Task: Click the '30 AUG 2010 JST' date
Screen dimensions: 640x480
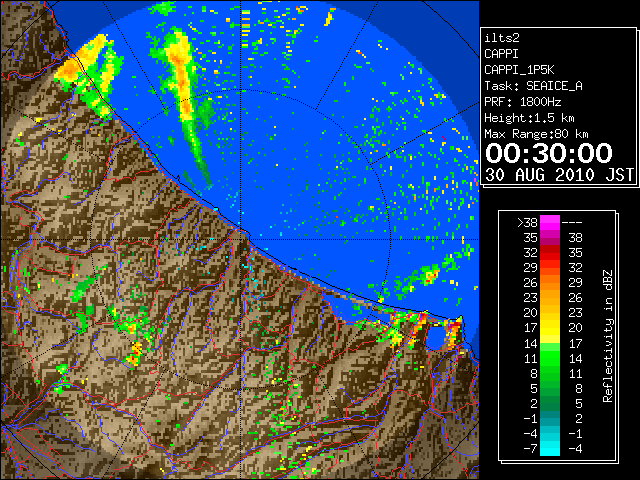Action: click(x=560, y=175)
